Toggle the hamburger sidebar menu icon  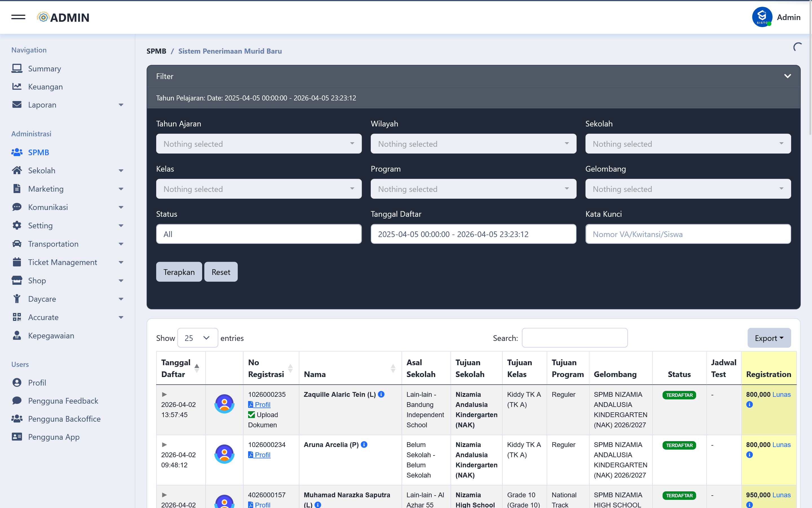18,17
